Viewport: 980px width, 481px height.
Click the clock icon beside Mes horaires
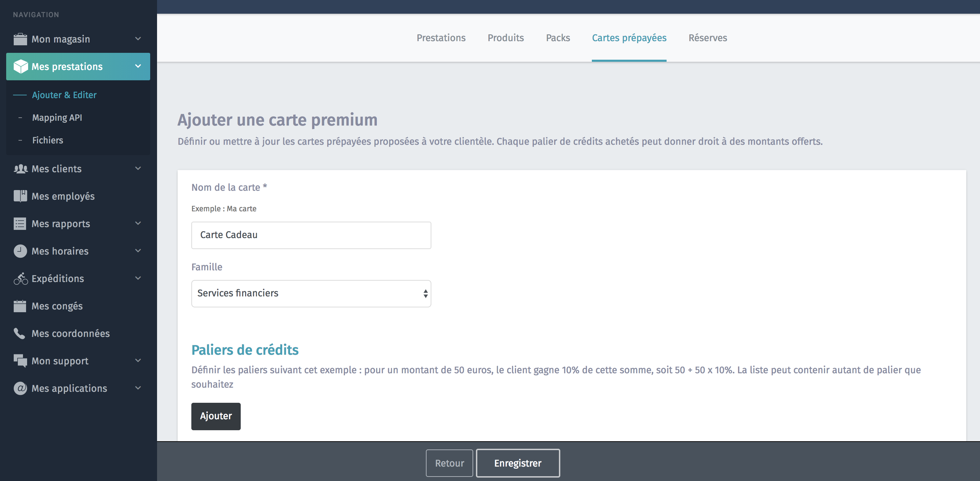point(20,251)
